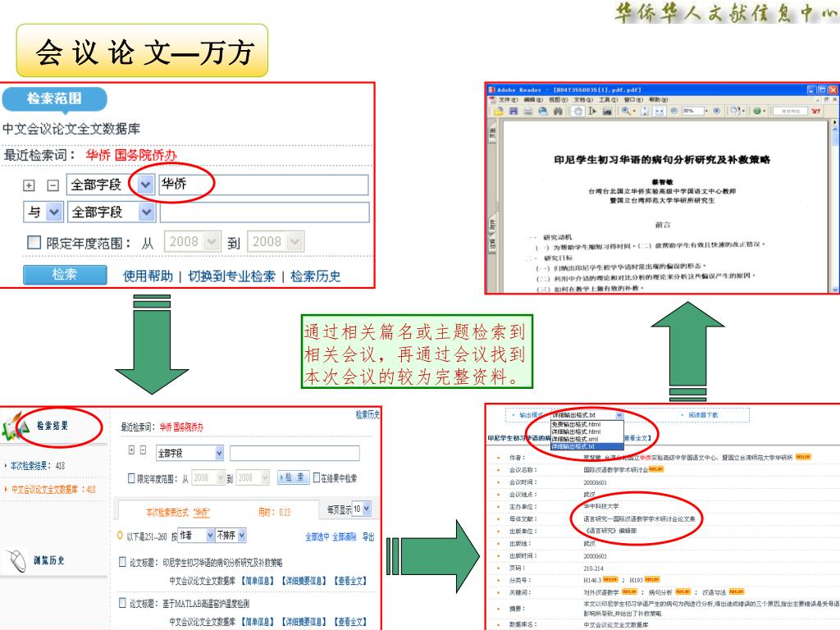Click the 使用帮助 link
840x630 pixels.
pos(148,276)
